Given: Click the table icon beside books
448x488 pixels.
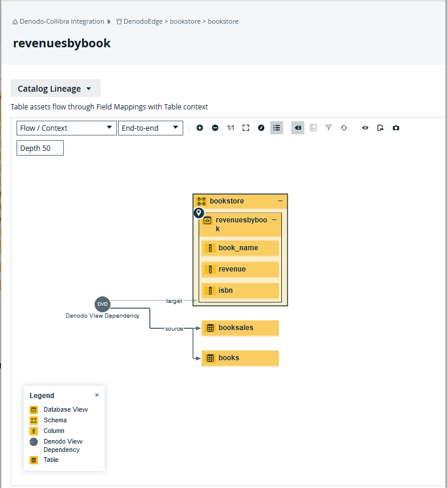Looking at the screenshot, I should coord(210,358).
